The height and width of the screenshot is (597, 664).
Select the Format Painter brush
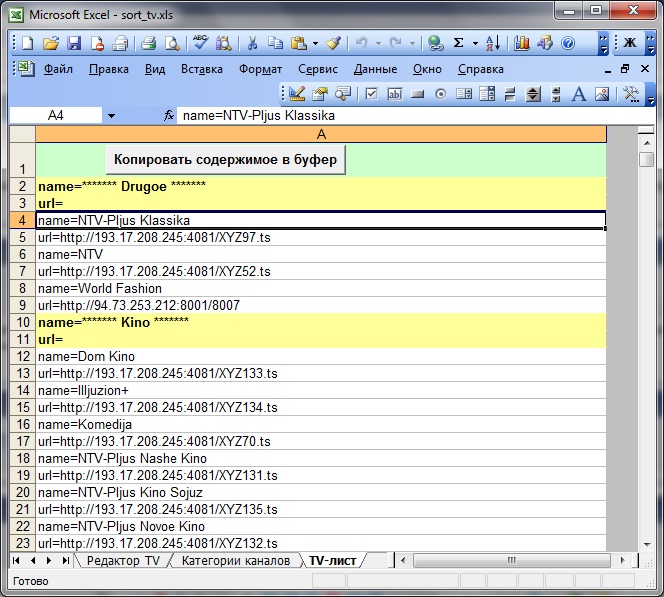click(x=334, y=43)
